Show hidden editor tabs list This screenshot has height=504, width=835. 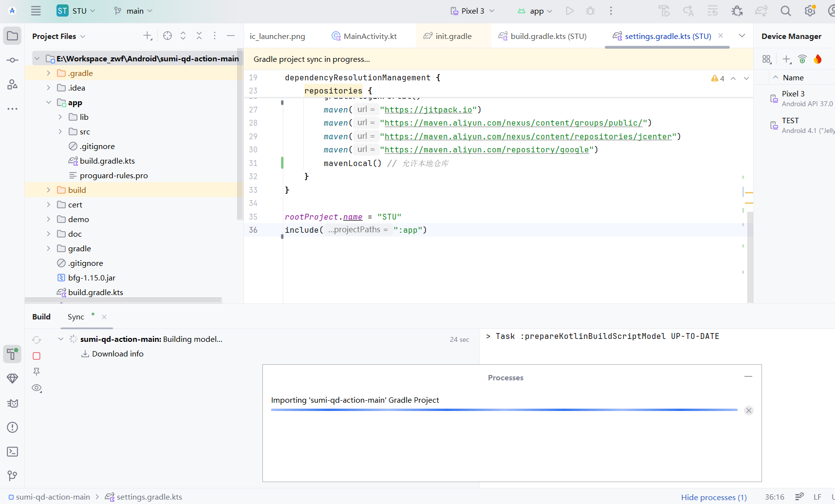point(742,36)
